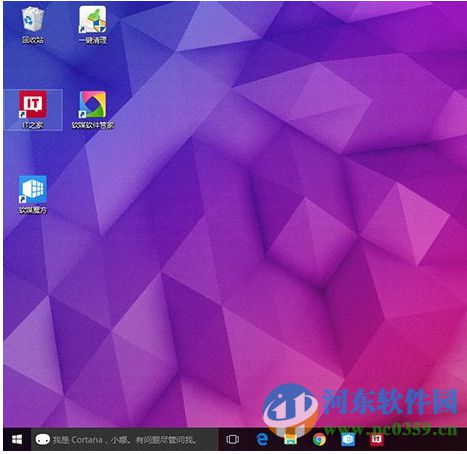Open the red IT之家 taskbar app
Viewport: 467px width, 454px height.
point(377,439)
